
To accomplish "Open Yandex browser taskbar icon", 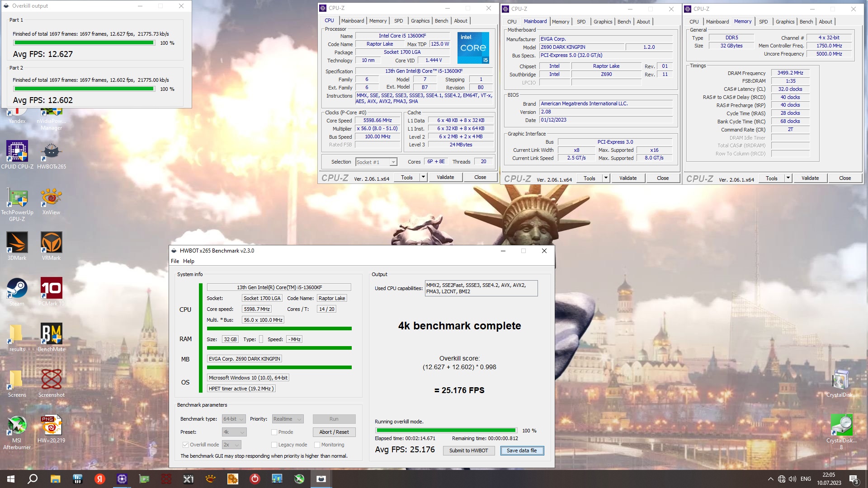I will 99,479.
